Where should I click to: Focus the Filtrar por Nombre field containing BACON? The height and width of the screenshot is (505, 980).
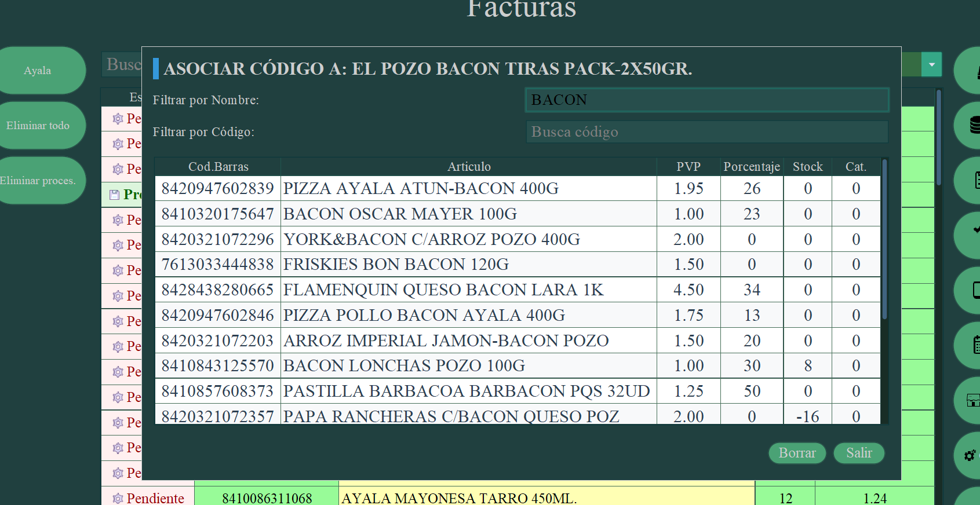tap(707, 100)
